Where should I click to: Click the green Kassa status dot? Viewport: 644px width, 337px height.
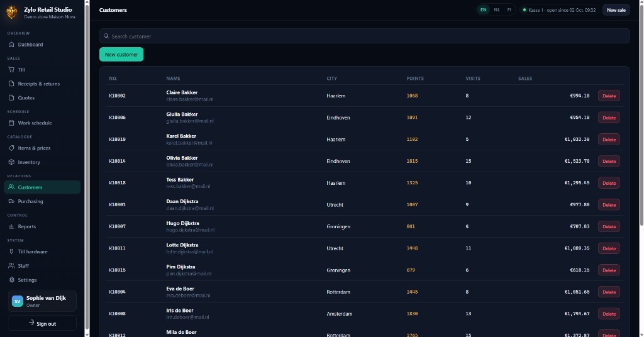(x=524, y=10)
